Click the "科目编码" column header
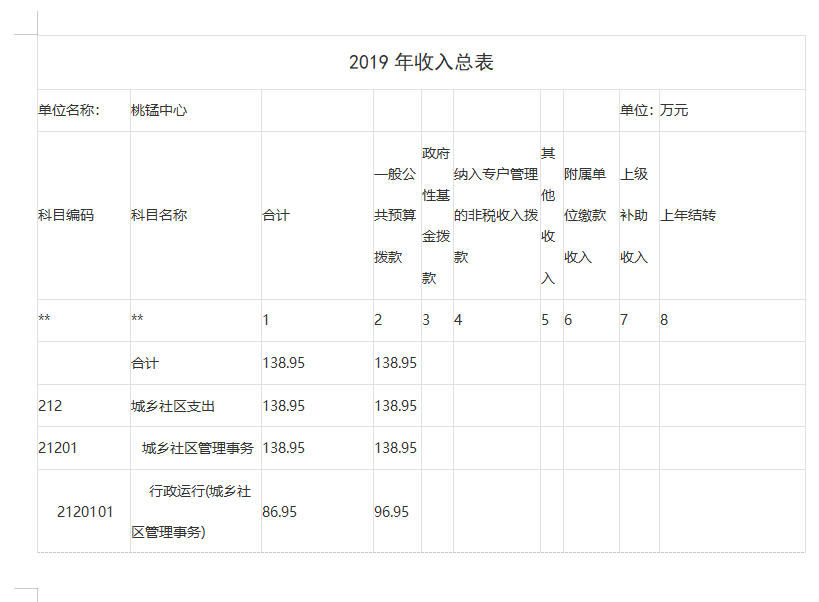The height and width of the screenshot is (602, 819). tap(66, 215)
